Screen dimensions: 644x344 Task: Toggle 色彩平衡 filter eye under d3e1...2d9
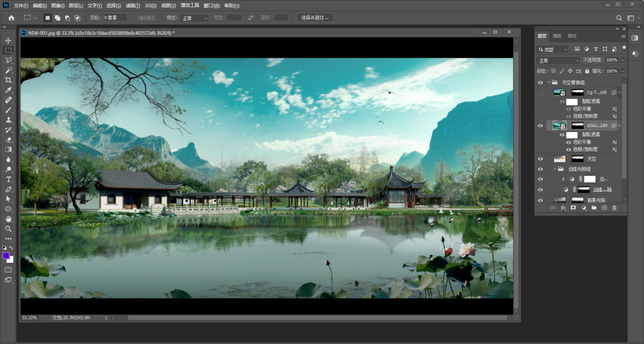tap(569, 142)
